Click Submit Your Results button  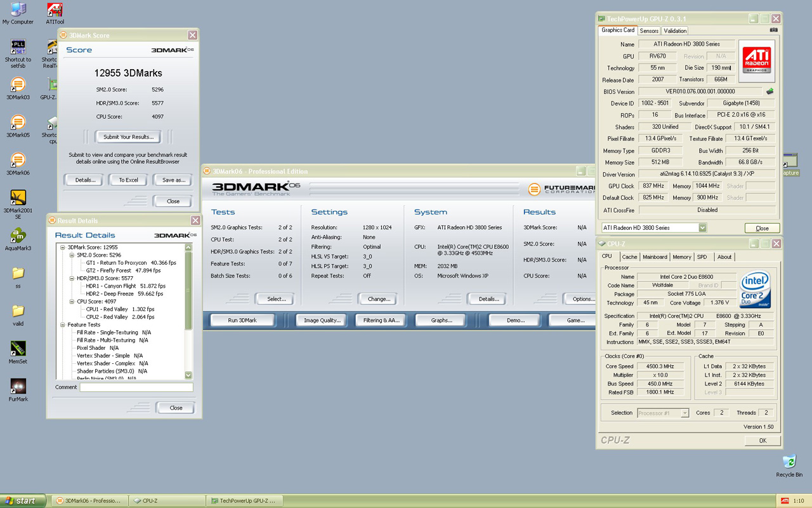[x=128, y=137]
